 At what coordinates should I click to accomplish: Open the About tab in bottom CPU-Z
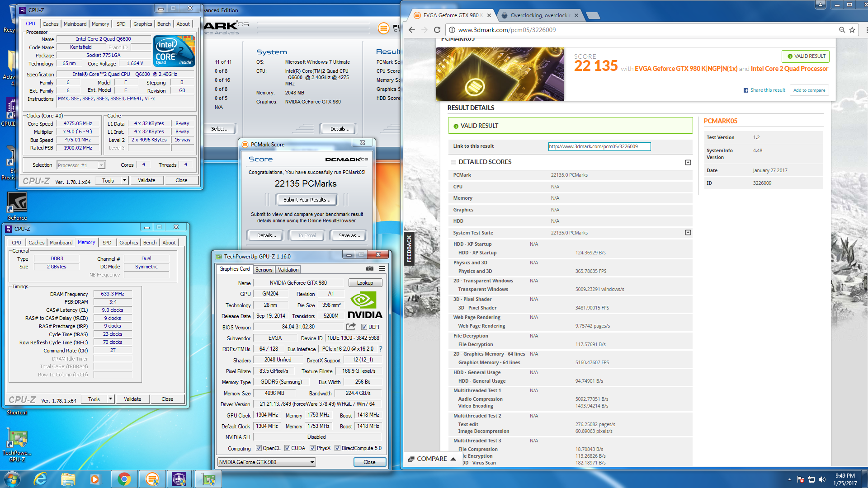point(169,243)
